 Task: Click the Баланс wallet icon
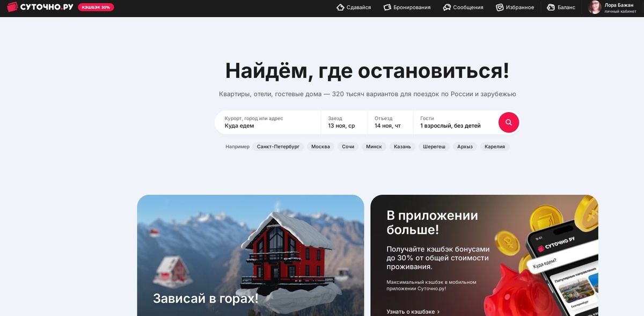tap(551, 8)
